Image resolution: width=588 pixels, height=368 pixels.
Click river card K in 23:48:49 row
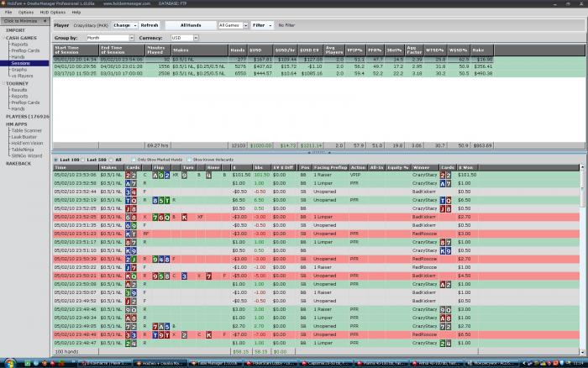(208, 335)
